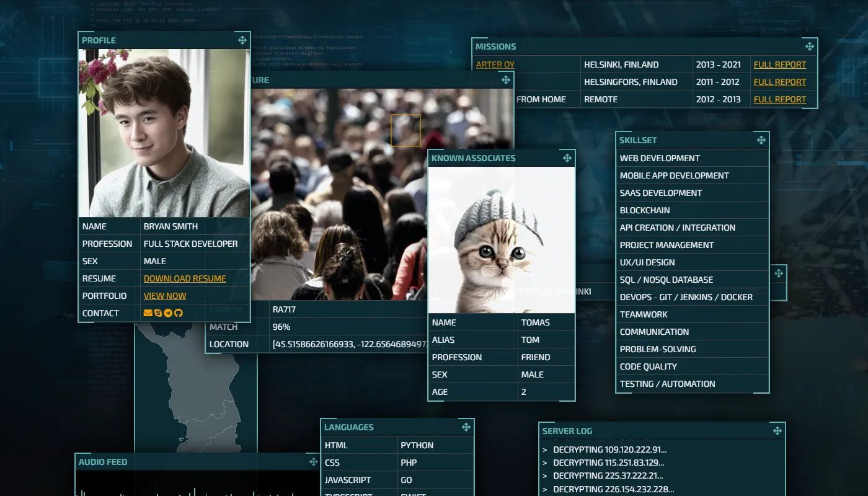The width and height of the screenshot is (868, 496).
Task: Click DevOps - Git / Jenkins / Docker
Action: [x=693, y=297]
